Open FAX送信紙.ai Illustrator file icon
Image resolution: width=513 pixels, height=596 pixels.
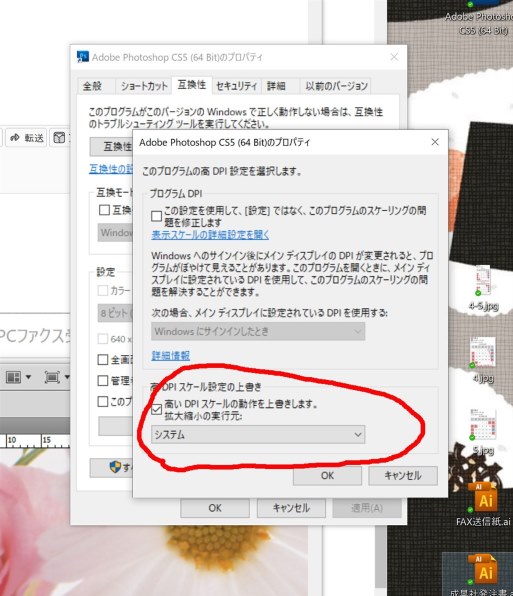coord(483,504)
